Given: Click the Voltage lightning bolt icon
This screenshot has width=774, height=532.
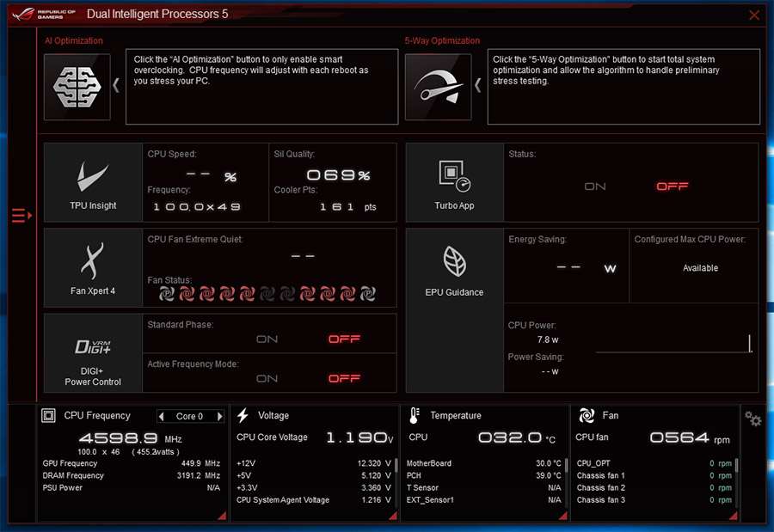Looking at the screenshot, I should [243, 415].
